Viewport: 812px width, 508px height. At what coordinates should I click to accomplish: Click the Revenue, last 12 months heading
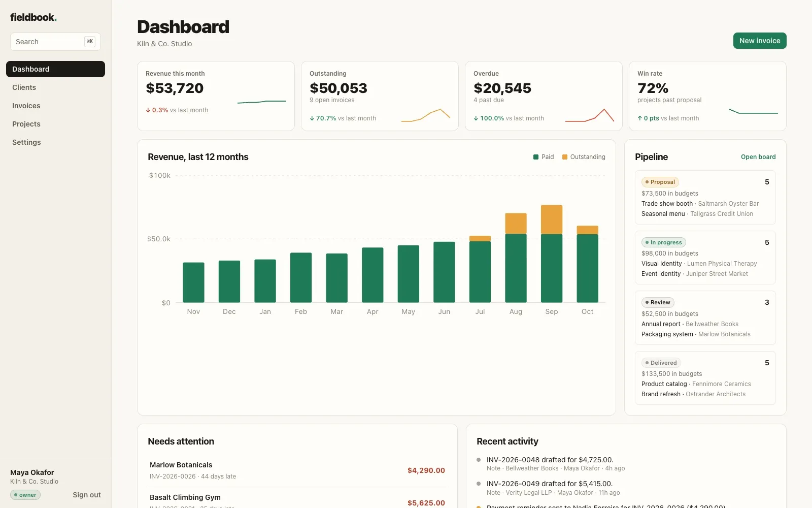198,157
